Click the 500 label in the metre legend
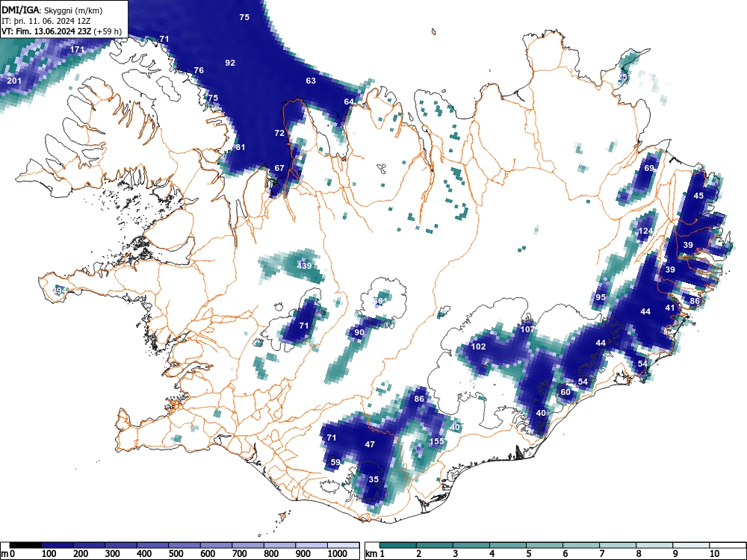The height and width of the screenshot is (560, 747). click(x=176, y=554)
